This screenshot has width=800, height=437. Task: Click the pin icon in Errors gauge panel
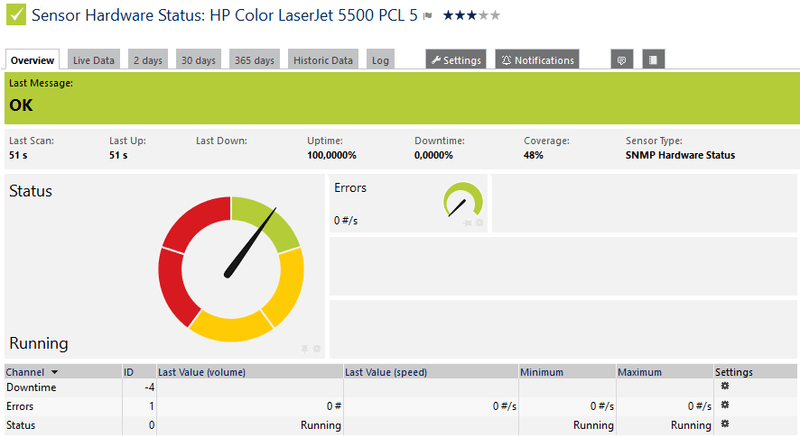(x=467, y=223)
